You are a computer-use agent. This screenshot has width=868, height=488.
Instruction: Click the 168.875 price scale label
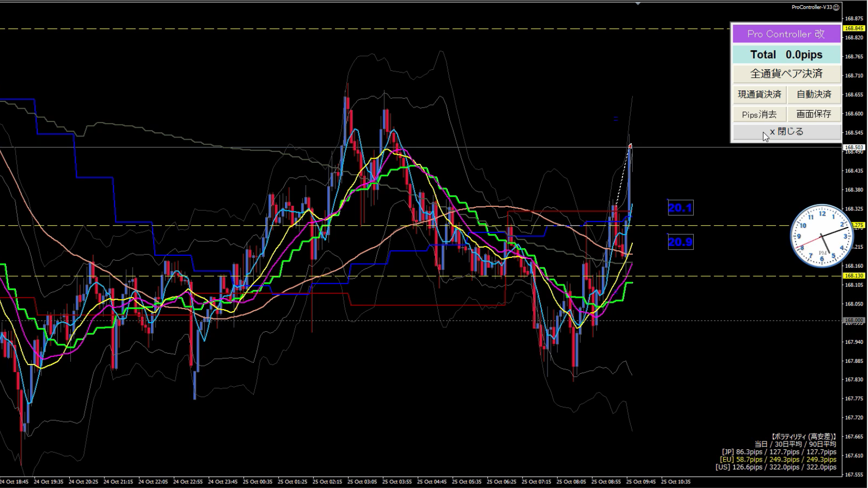[855, 19]
